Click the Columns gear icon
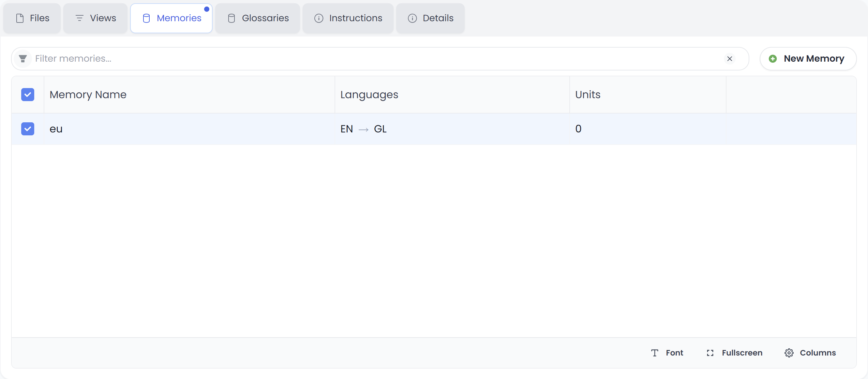 pyautogui.click(x=788, y=353)
